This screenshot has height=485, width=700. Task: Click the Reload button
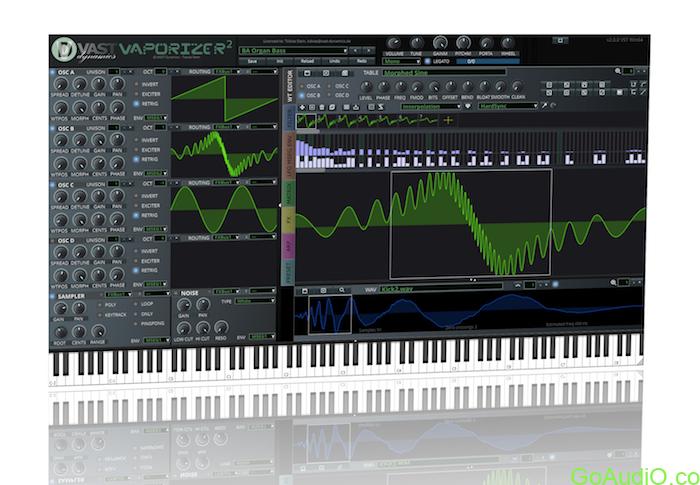click(x=307, y=61)
